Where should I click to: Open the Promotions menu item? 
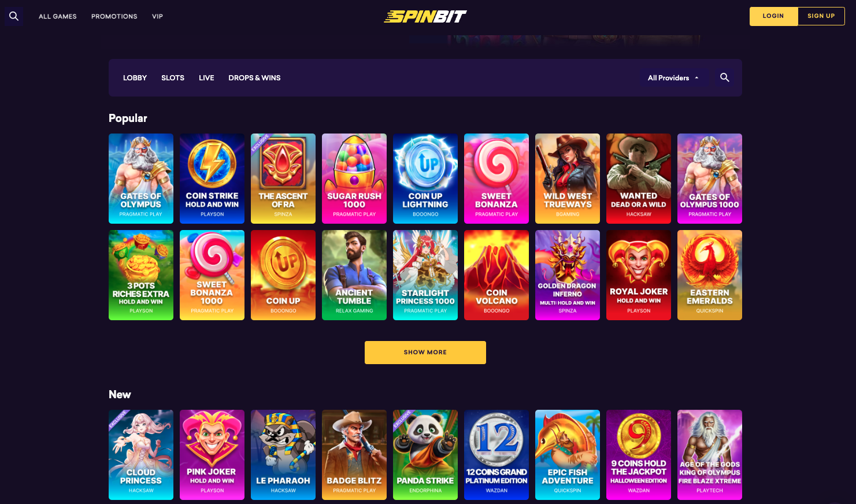(114, 16)
